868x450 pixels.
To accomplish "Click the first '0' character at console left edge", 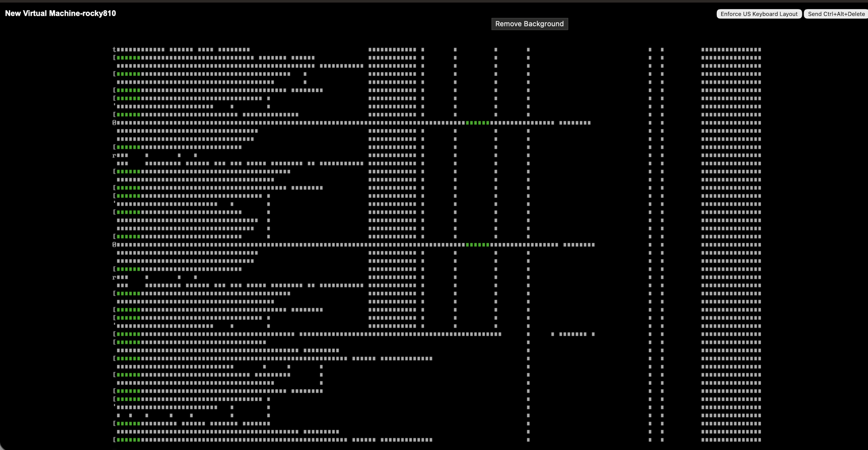I will point(114,123).
